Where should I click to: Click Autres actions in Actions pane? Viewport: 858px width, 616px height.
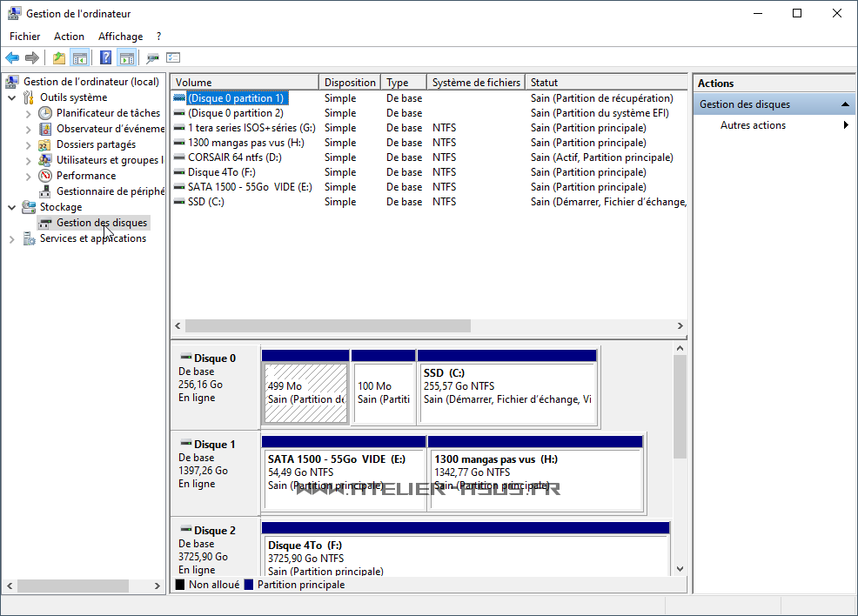pos(753,125)
